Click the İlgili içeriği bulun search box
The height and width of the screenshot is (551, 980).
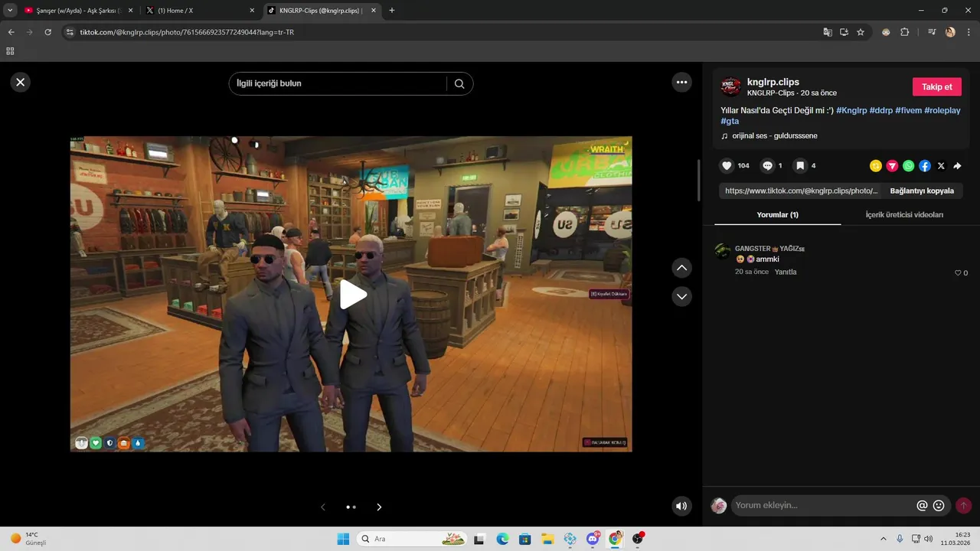[337, 83]
